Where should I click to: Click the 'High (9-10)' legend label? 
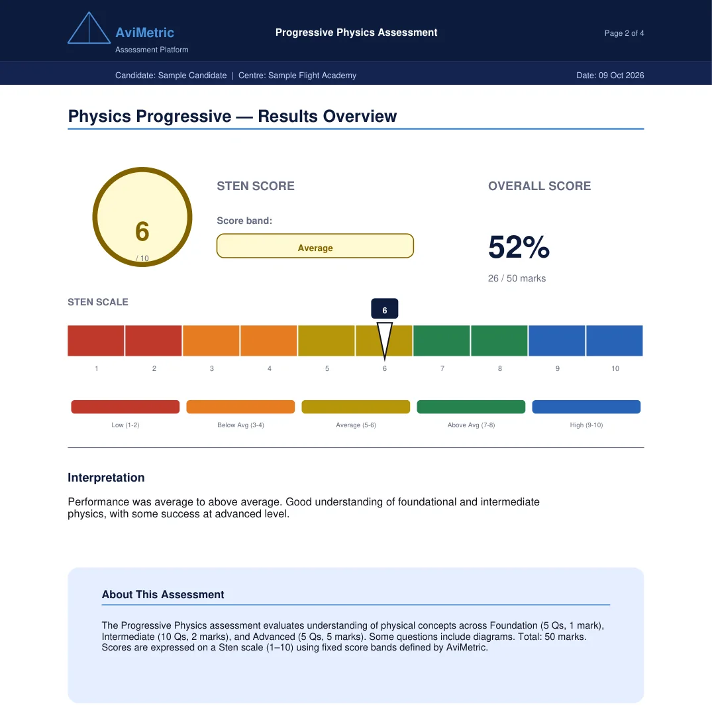pos(586,425)
